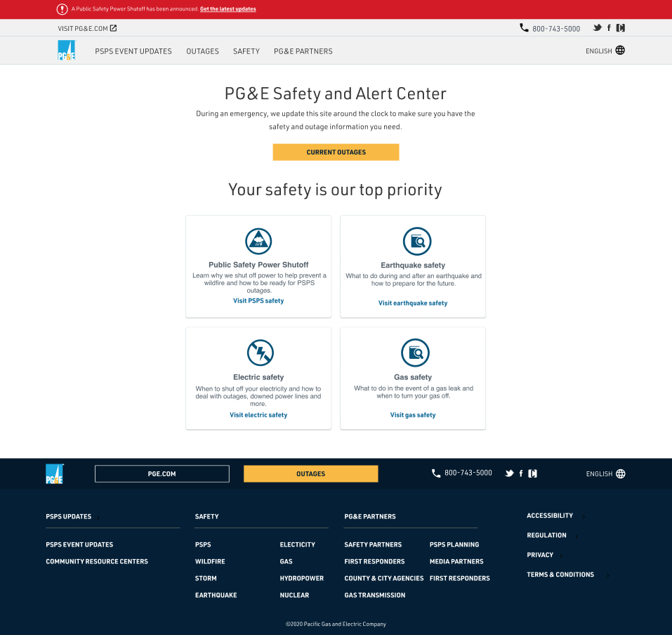672x635 pixels.
Task: Open the footer STORM link
Action: [x=206, y=578]
